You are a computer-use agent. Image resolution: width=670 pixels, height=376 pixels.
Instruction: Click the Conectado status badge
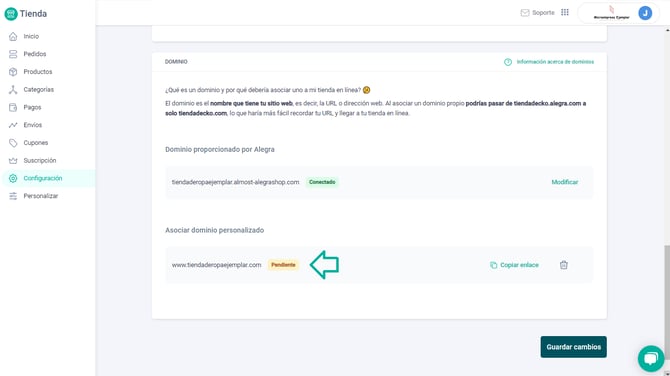coord(322,182)
